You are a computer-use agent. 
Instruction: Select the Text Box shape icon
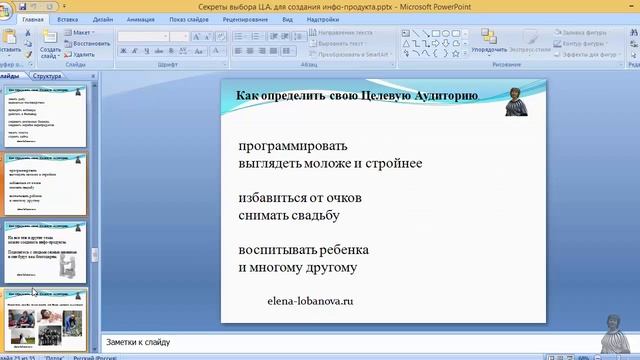[406, 33]
